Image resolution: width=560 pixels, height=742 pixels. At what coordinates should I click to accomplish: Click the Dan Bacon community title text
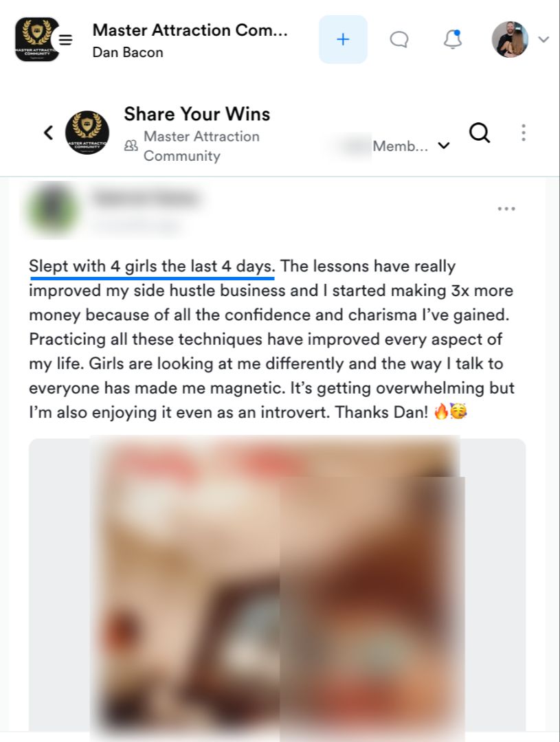128,52
